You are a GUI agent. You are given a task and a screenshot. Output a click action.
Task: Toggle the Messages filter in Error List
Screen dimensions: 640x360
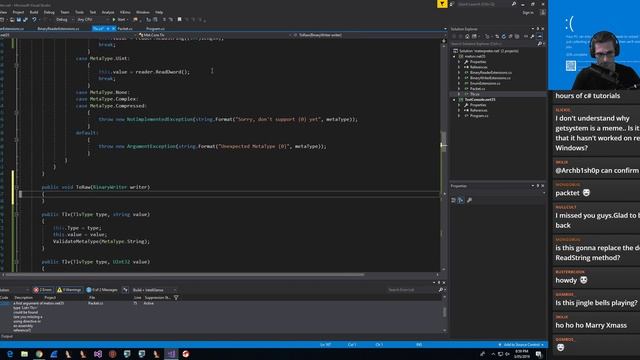pyautogui.click(x=102, y=290)
